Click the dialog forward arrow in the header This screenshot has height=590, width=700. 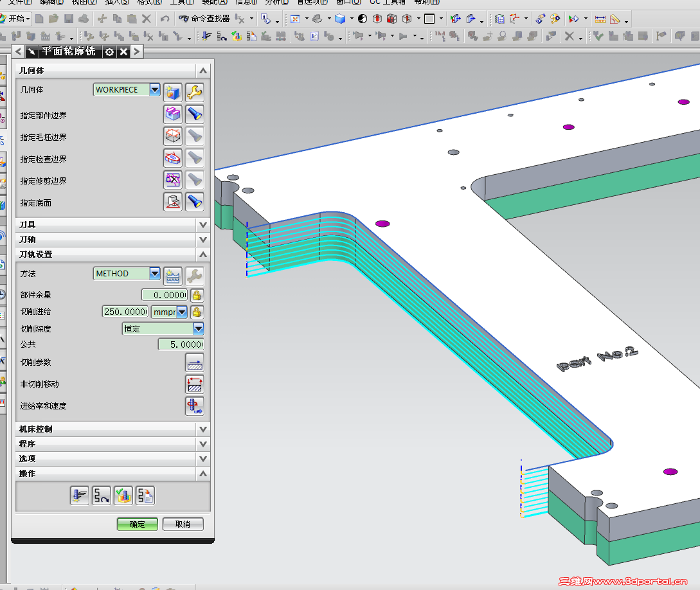pos(137,52)
